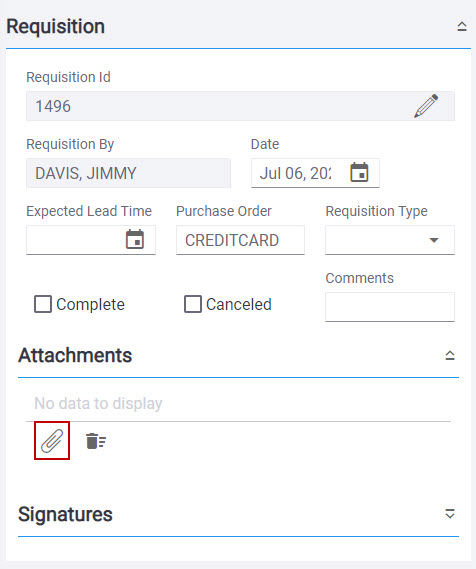Click the Date text showing Jul 06

[x=295, y=173]
